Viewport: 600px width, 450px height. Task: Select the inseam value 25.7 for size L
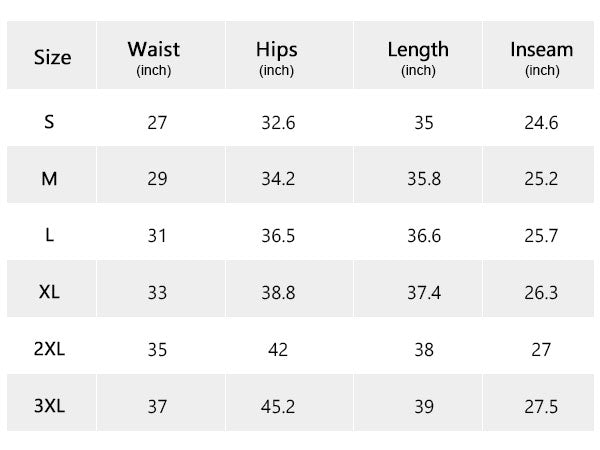tap(540, 237)
